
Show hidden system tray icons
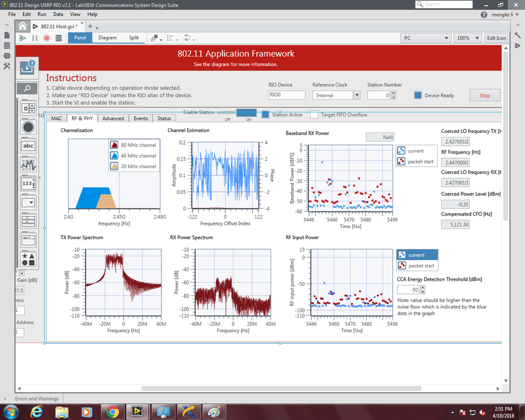(452, 412)
